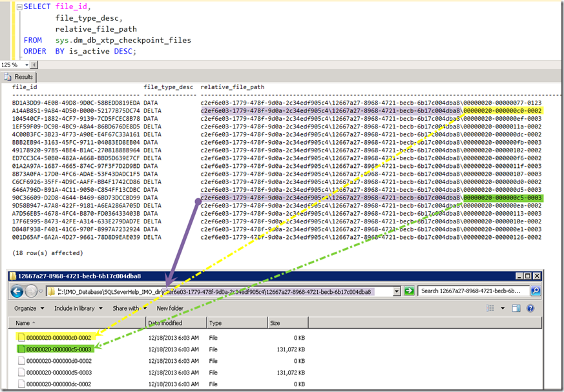Sort files by Date modified column
This screenshot has height=392, width=564.
[x=165, y=323]
